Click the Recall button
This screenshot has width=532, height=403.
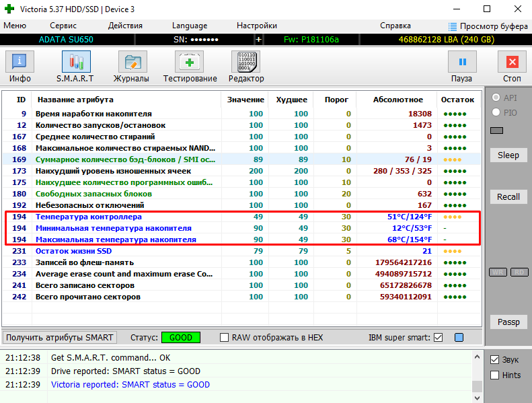click(508, 197)
